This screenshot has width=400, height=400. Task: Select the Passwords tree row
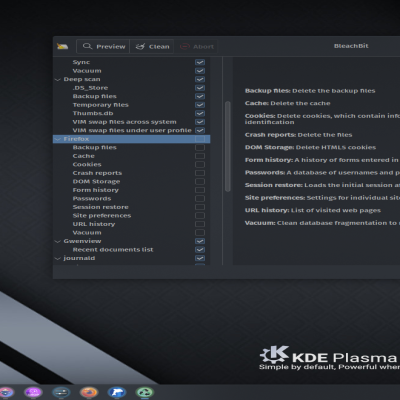(132, 198)
